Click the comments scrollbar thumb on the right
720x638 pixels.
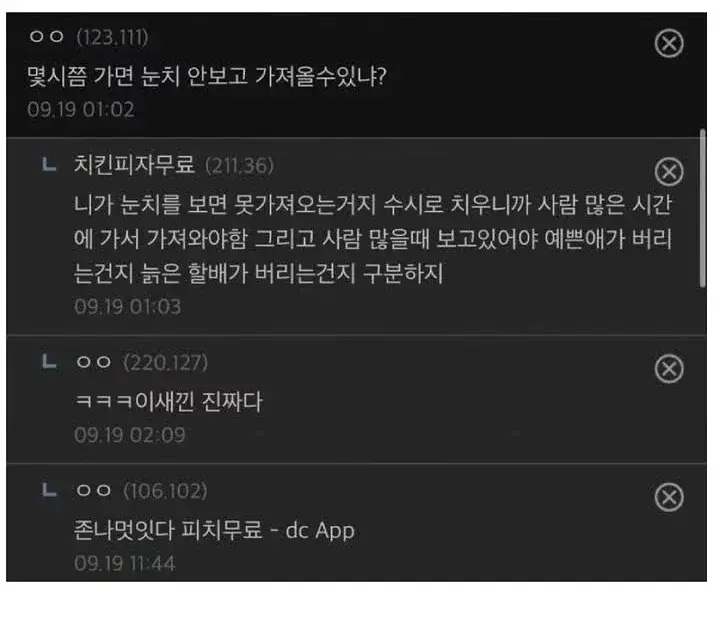click(702, 208)
